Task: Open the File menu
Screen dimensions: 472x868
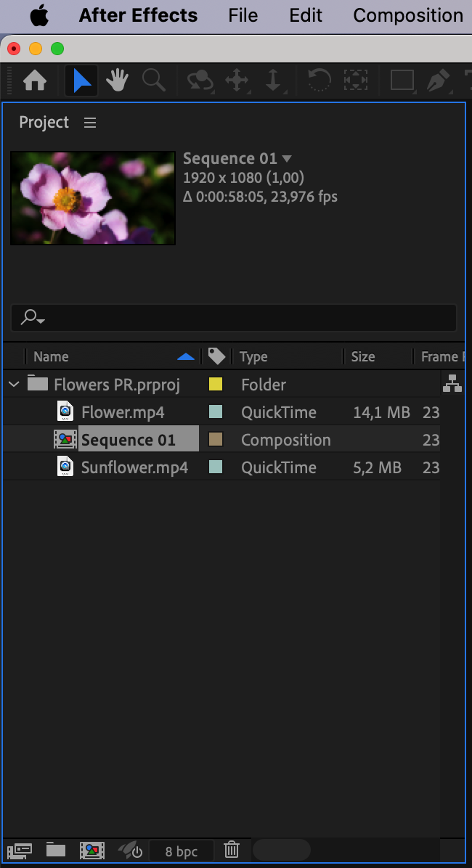Action: [x=243, y=15]
